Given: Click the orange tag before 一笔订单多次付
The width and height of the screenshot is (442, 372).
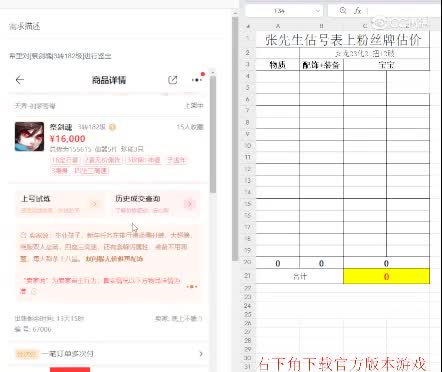Looking at the screenshot, I should pyautogui.click(x=27, y=354).
